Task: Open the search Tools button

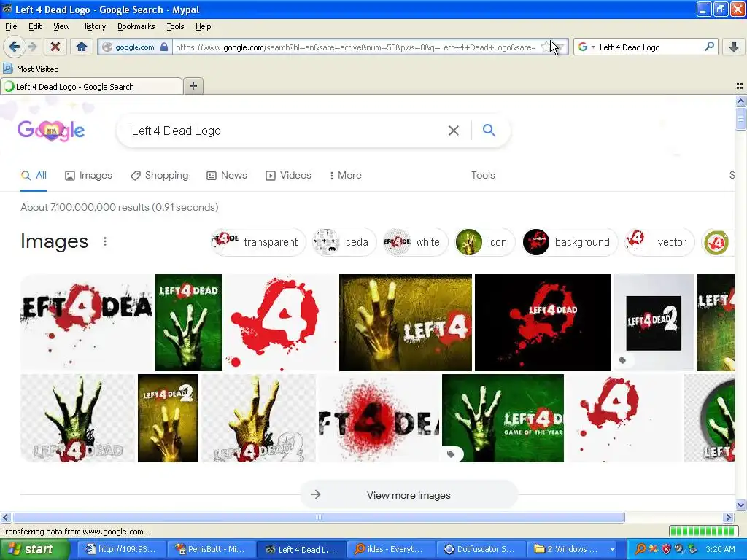Action: coord(483,175)
